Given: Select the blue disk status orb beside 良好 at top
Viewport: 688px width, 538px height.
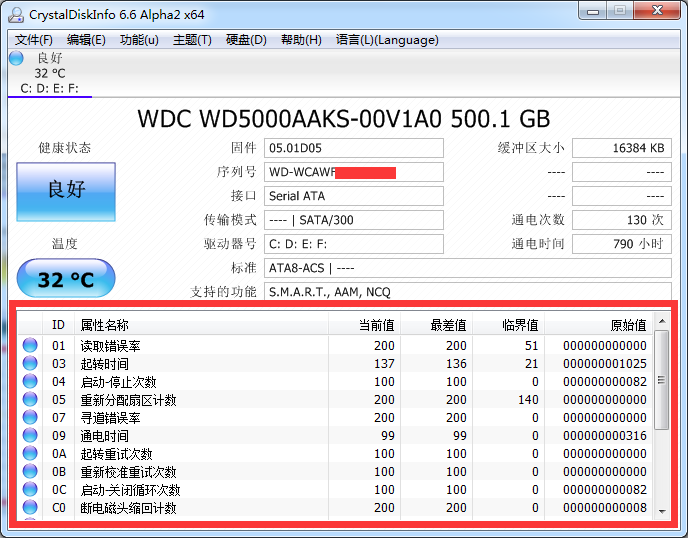Looking at the screenshot, I should (x=16, y=58).
